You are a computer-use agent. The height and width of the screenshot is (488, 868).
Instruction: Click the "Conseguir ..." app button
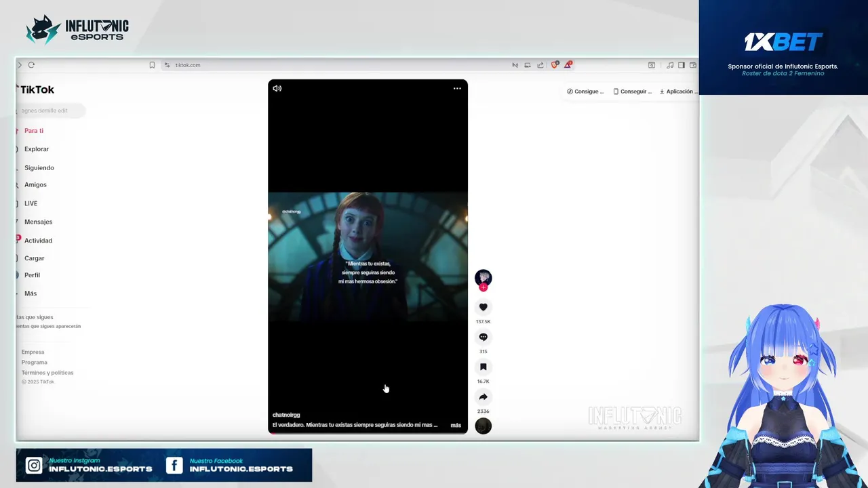tap(632, 91)
